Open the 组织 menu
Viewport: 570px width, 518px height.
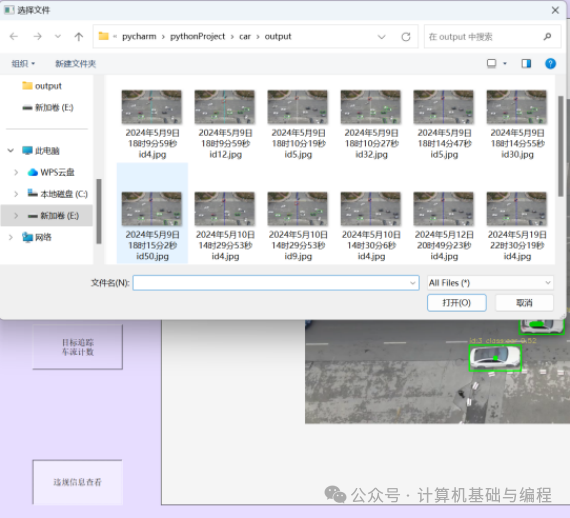tap(23, 64)
